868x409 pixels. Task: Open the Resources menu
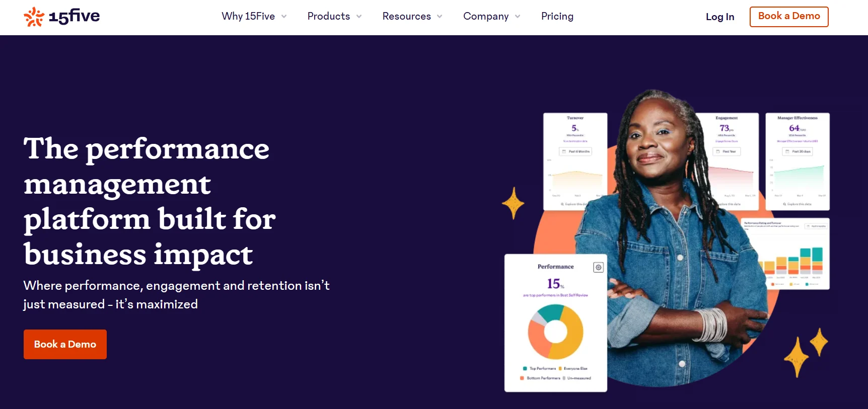point(407,16)
